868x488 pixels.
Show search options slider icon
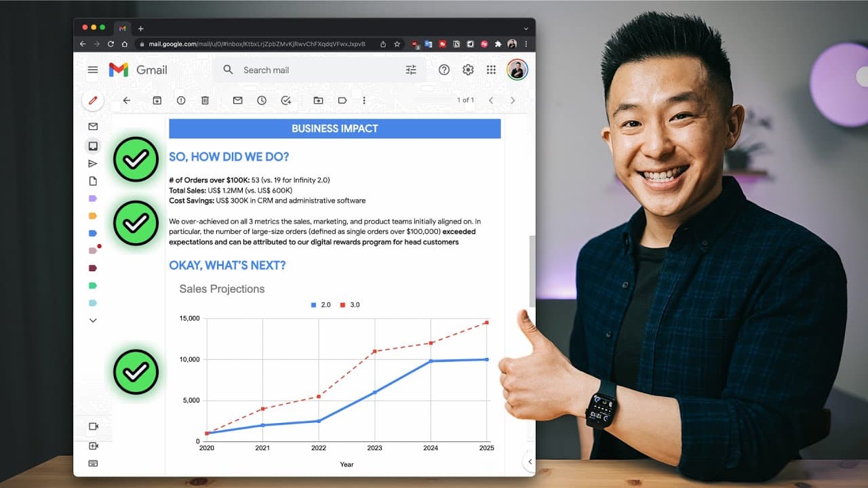[x=411, y=70]
